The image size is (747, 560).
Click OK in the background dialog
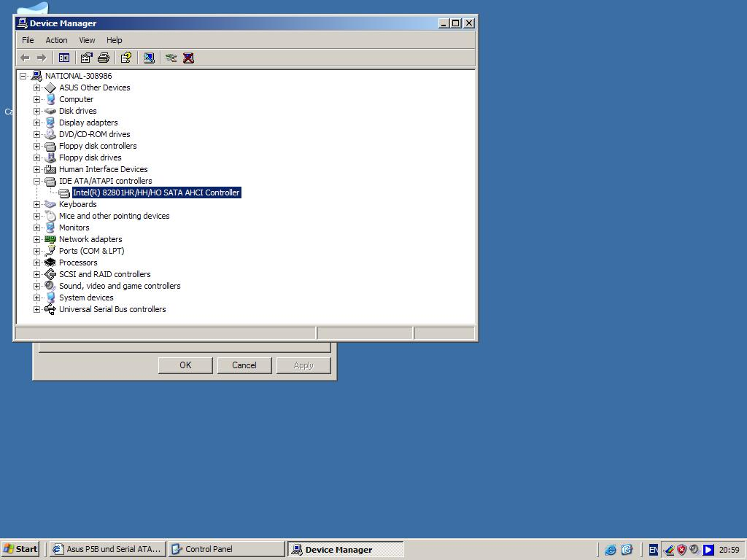(x=185, y=365)
